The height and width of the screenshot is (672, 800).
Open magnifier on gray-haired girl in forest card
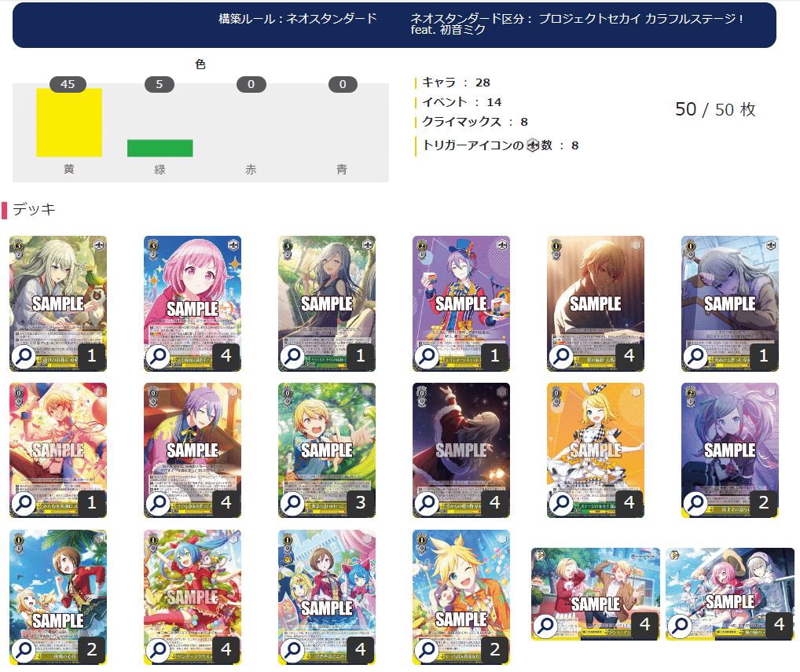[x=292, y=357]
